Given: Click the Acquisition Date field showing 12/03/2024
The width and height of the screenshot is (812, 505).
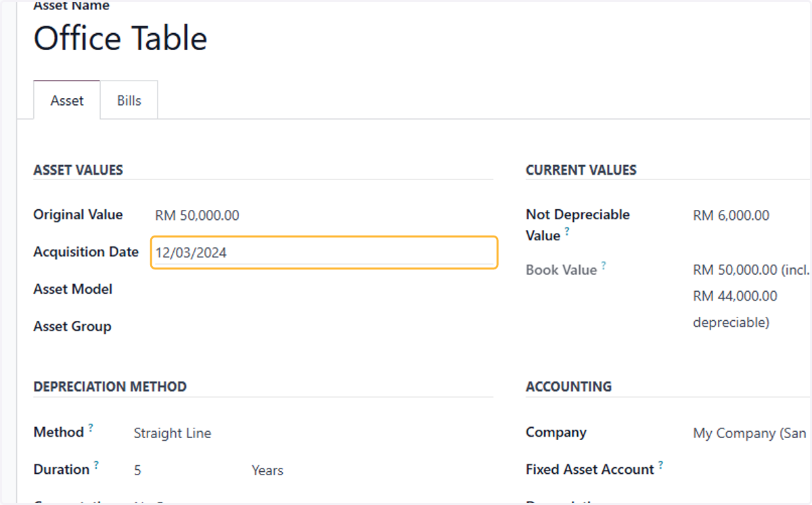Looking at the screenshot, I should coord(324,252).
